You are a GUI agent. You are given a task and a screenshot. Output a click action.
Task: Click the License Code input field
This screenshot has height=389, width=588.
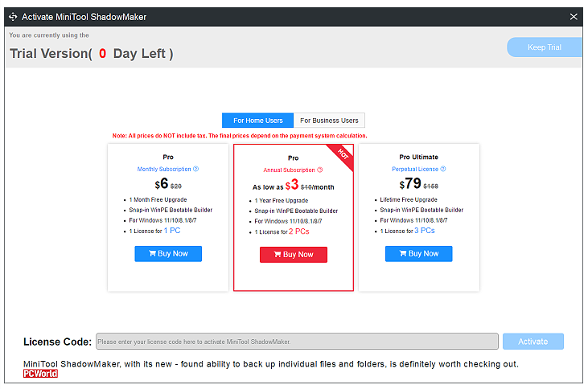click(297, 342)
